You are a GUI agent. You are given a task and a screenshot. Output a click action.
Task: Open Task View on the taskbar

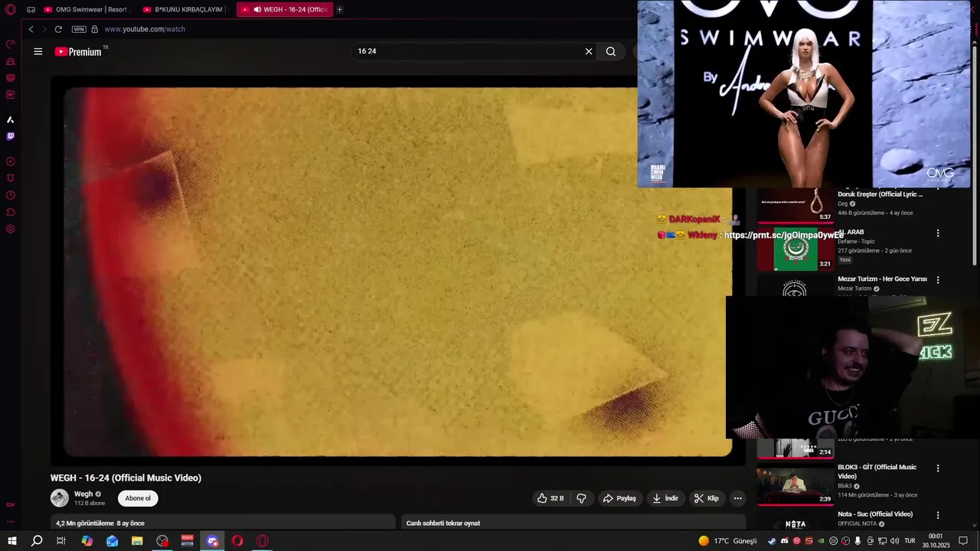tap(61, 541)
